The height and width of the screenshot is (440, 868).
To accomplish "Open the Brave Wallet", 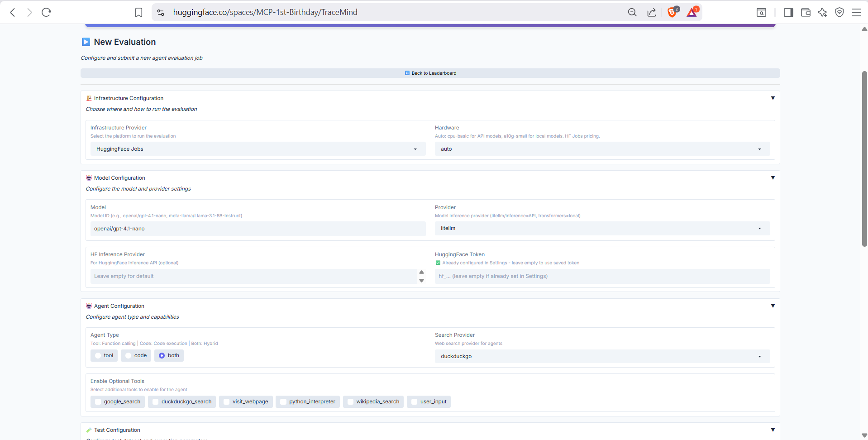I will (x=806, y=12).
